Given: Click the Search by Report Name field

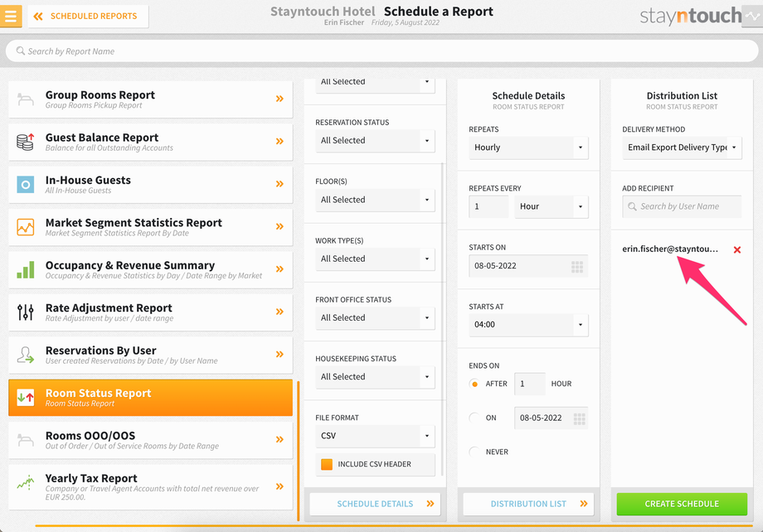Looking at the screenshot, I should tap(381, 51).
